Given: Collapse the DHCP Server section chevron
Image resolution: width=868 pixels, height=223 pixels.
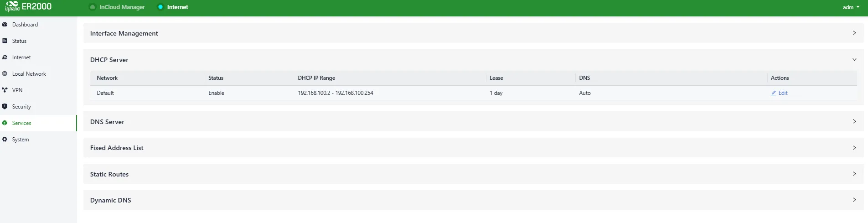Looking at the screenshot, I should pos(854,59).
